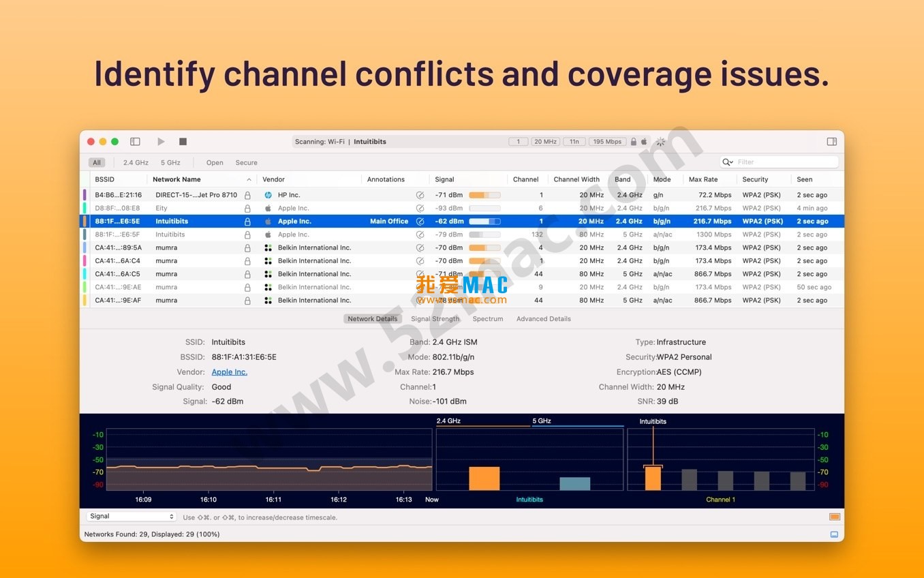
Task: Enable the 5 GHz band filter
Action: (170, 163)
